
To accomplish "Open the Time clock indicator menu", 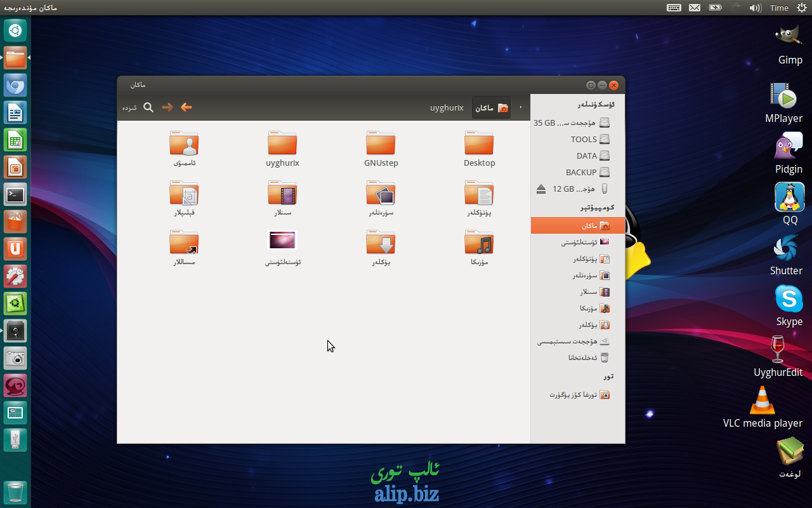I will 779,8.
